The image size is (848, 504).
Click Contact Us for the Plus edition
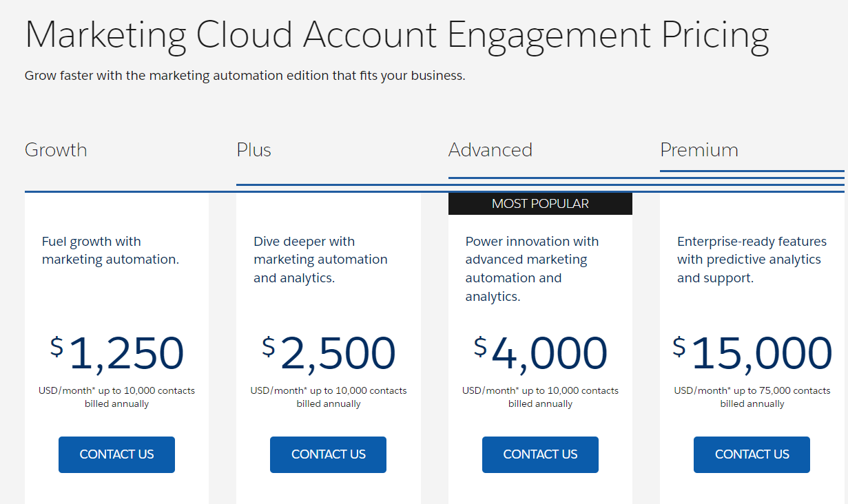coord(328,454)
